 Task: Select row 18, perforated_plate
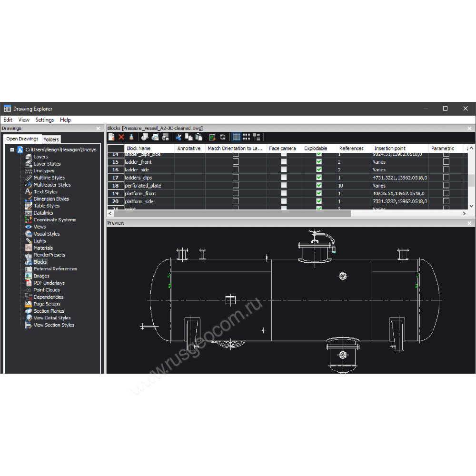click(143, 186)
